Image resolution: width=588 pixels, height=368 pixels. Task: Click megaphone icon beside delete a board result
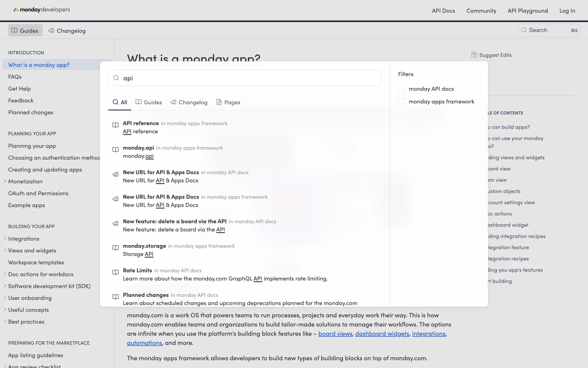[x=115, y=224]
